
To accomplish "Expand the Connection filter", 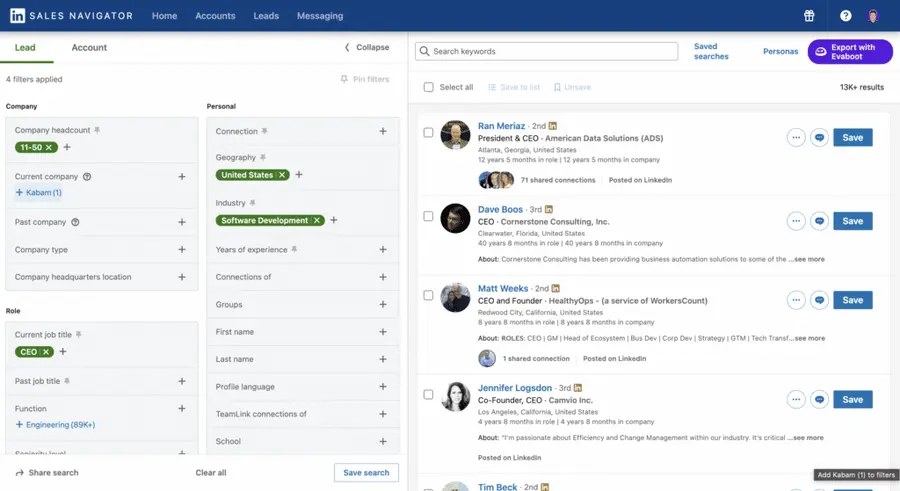I will pyautogui.click(x=383, y=132).
